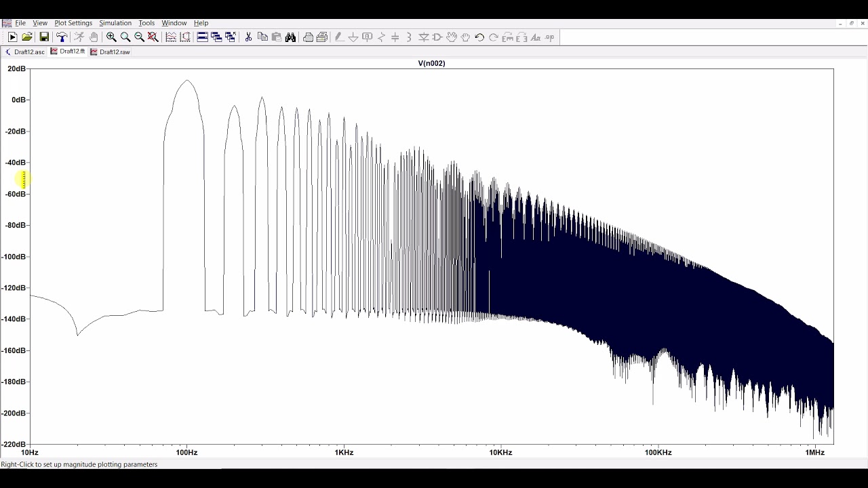Click the Run simulation icon
This screenshot has width=868, height=488.
pos(12,37)
